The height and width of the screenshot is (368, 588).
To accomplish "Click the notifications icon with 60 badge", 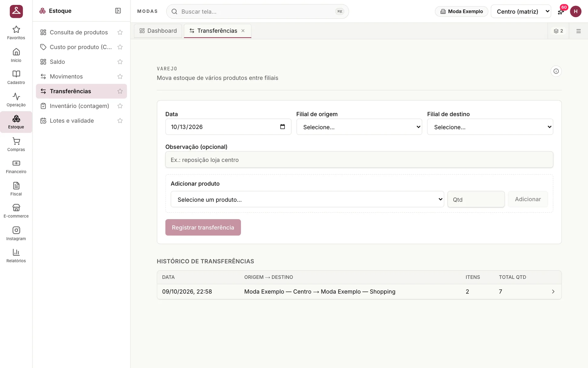I will point(561,11).
